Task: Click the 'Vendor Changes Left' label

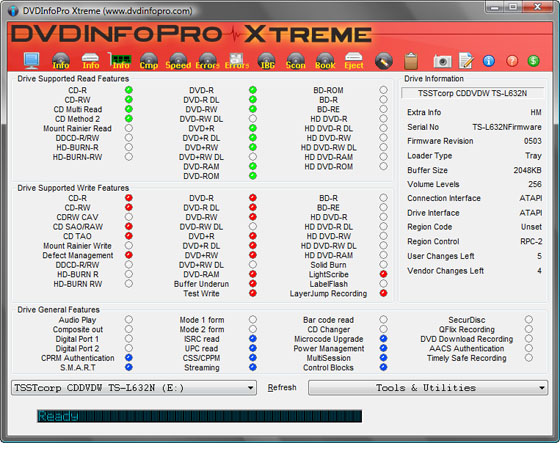Action: coord(445,271)
